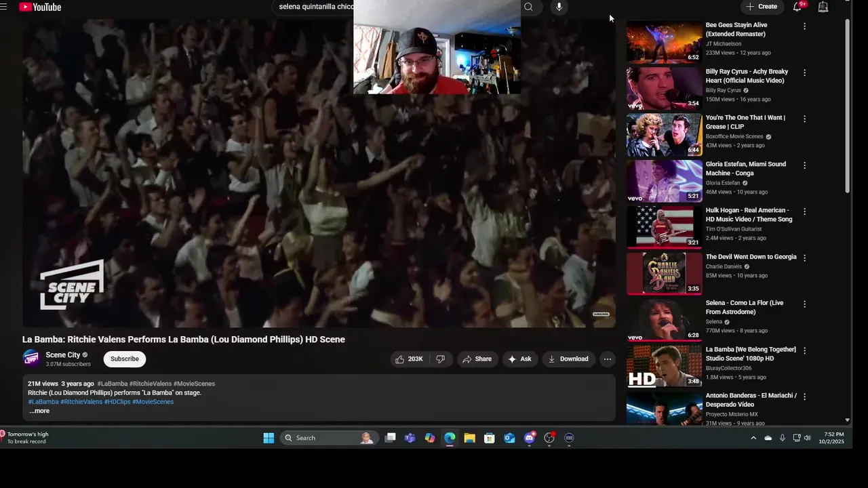Click the #RitchieValens hashtag in blue
This screenshot has width=868, height=488.
[x=81, y=402]
